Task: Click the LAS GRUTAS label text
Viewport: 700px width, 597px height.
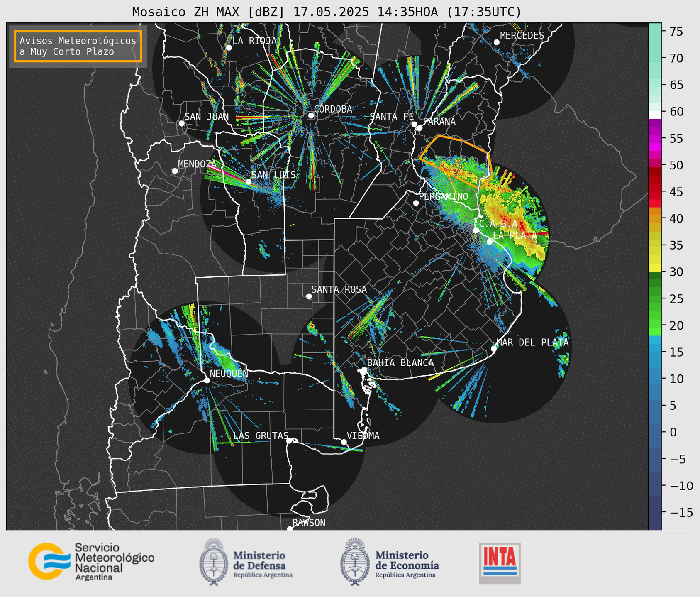Action: coord(261,436)
